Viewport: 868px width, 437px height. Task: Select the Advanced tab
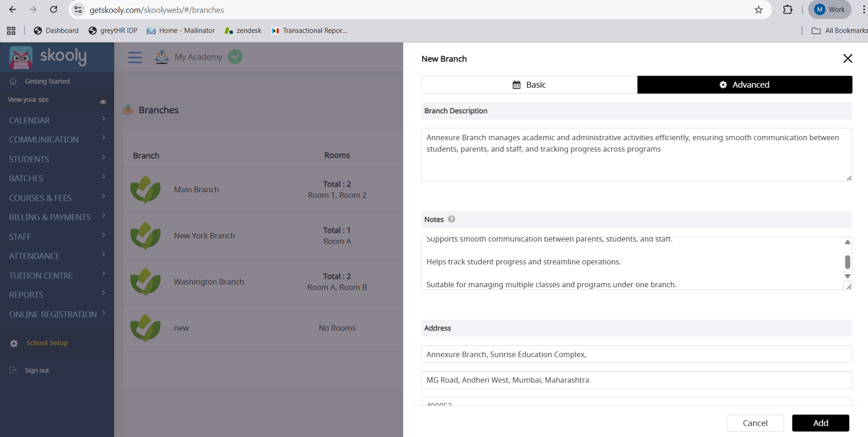click(x=744, y=85)
